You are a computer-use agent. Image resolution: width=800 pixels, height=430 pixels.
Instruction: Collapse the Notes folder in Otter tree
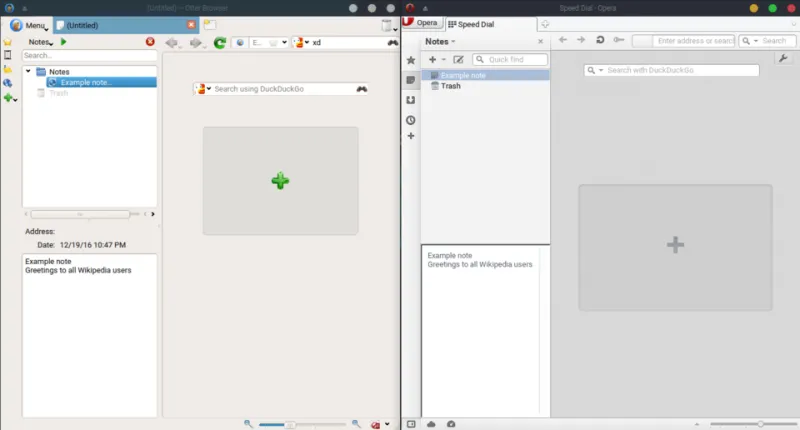point(28,71)
